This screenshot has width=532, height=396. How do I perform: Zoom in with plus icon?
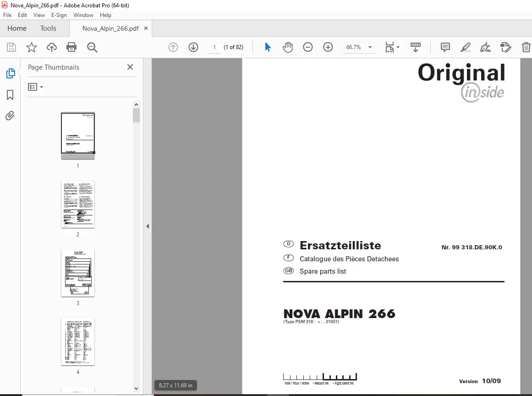[328, 47]
